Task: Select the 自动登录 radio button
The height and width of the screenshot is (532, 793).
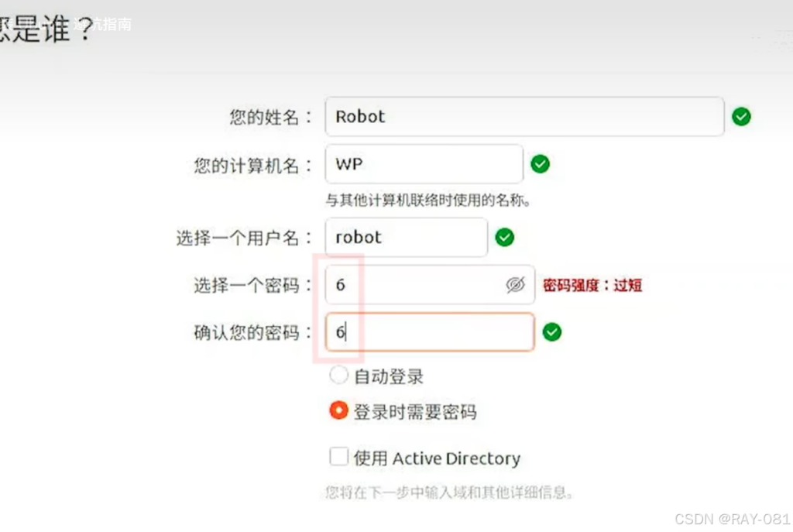Action: coord(338,376)
